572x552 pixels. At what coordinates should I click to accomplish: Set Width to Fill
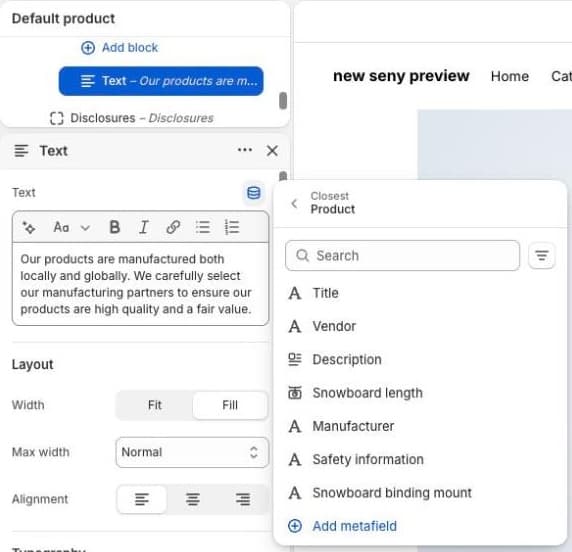click(x=230, y=405)
